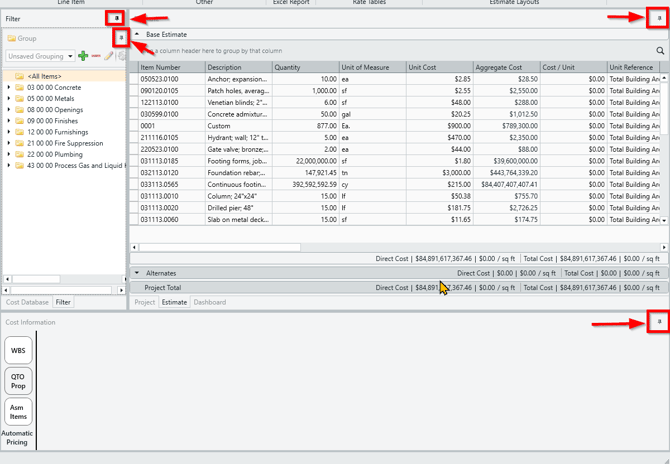This screenshot has height=464, width=670.
Task: Select row header for item 050523.0100
Action: (134, 79)
